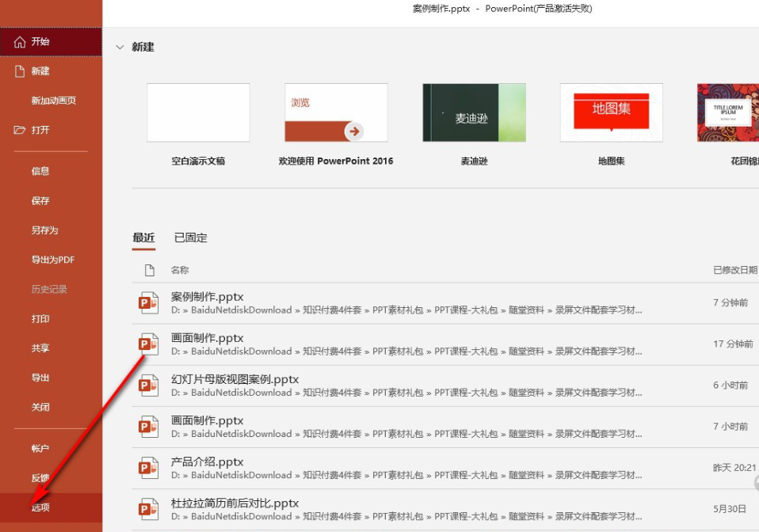The width and height of the screenshot is (759, 532).
Task: Click 反馈 in the sidebar
Action: coord(51,478)
